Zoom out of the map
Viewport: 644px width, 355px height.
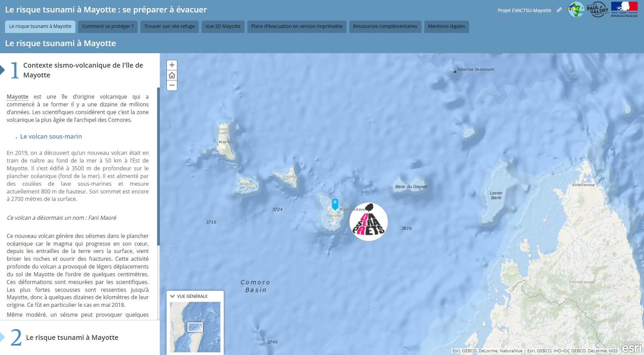click(x=172, y=85)
